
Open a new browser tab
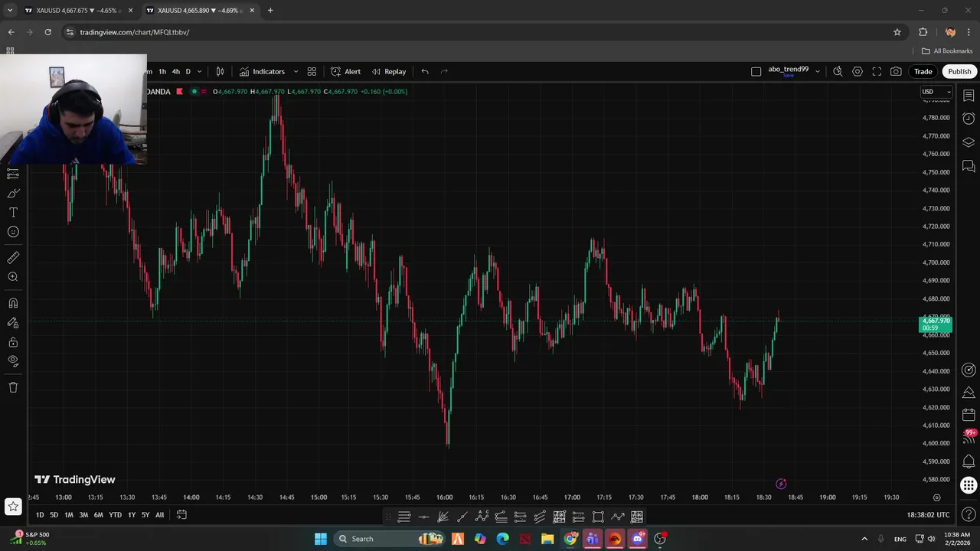click(270, 11)
